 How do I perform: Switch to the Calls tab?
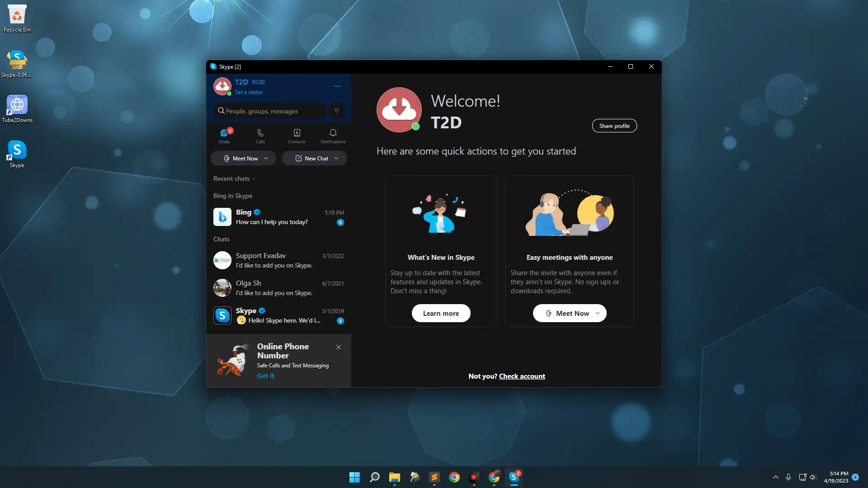[x=260, y=136]
